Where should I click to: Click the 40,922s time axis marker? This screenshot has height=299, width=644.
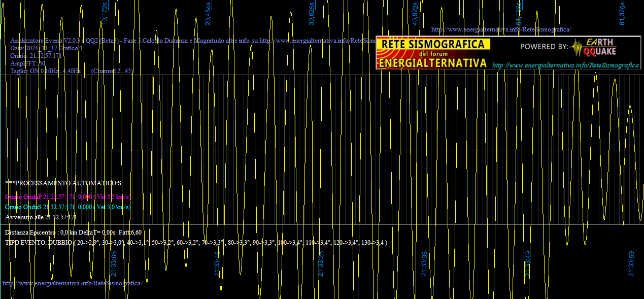(x=415, y=13)
